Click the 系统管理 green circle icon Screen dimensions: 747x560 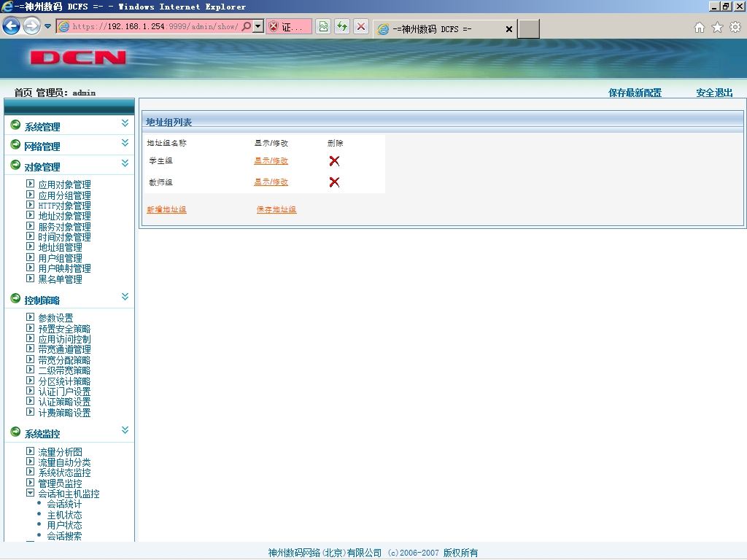pos(15,125)
